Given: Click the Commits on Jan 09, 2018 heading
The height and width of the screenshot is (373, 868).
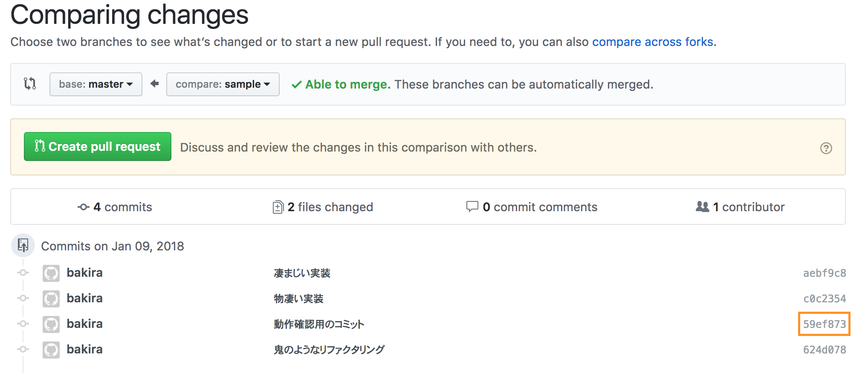Looking at the screenshot, I should (113, 246).
